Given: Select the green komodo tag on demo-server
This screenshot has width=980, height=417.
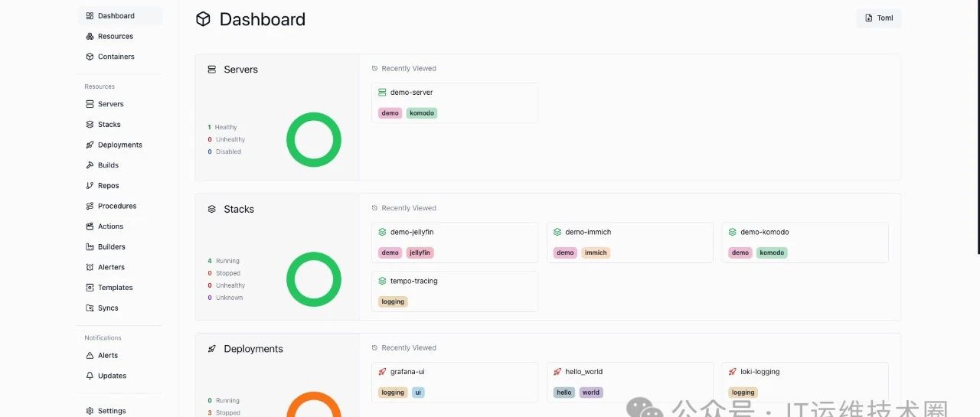Looking at the screenshot, I should tap(422, 113).
